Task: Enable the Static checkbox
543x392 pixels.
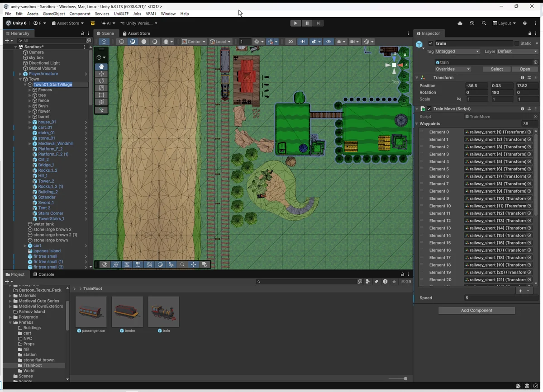Action: (517, 43)
